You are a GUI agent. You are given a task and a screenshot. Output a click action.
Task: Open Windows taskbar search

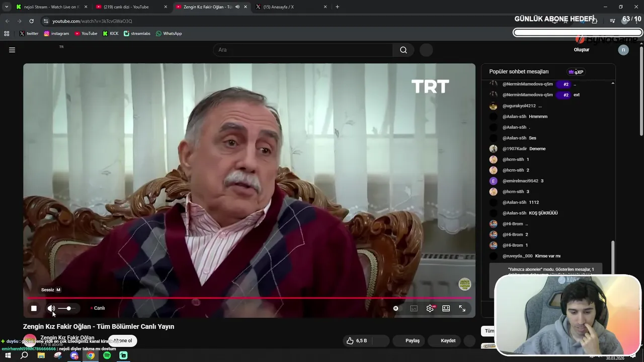pyautogui.click(x=24, y=355)
